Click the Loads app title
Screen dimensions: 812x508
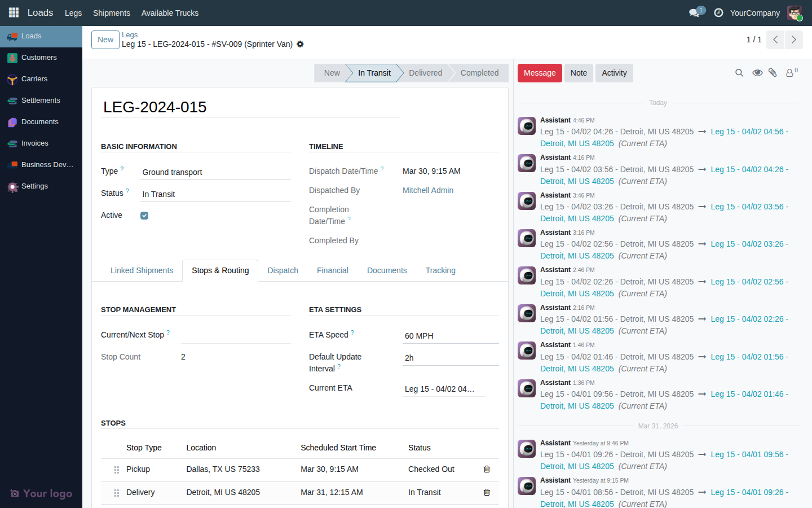click(40, 12)
